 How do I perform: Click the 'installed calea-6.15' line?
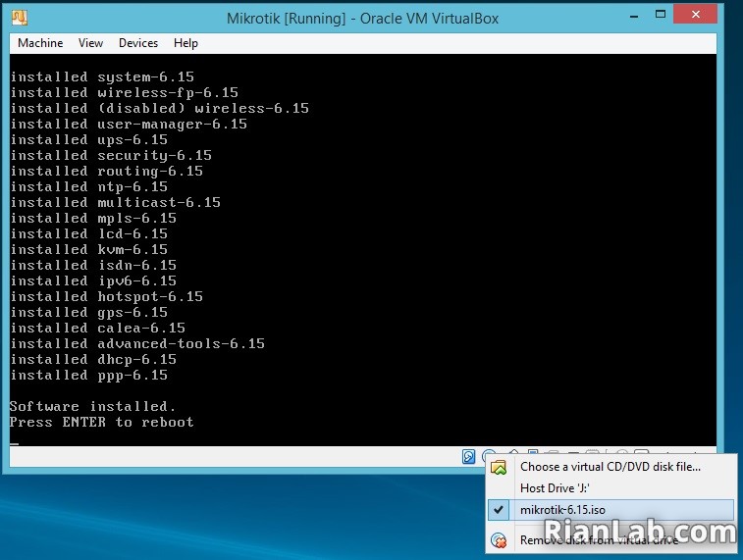click(x=97, y=328)
